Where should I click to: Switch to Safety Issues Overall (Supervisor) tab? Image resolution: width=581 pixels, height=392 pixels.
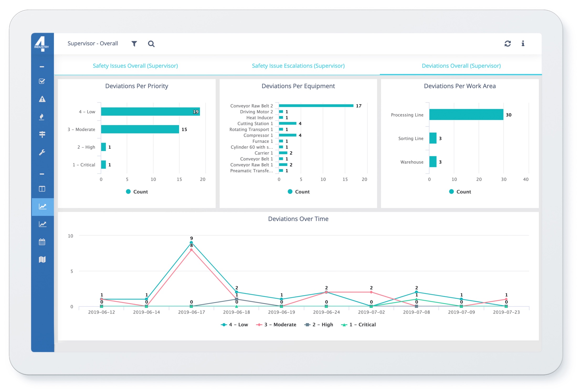click(x=135, y=66)
